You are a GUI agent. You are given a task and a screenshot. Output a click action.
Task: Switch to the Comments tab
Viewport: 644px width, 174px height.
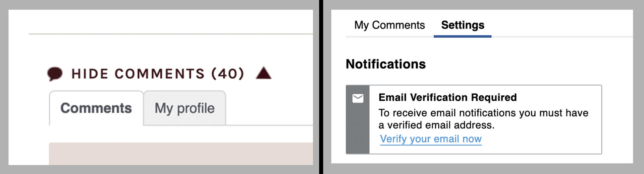pos(96,108)
